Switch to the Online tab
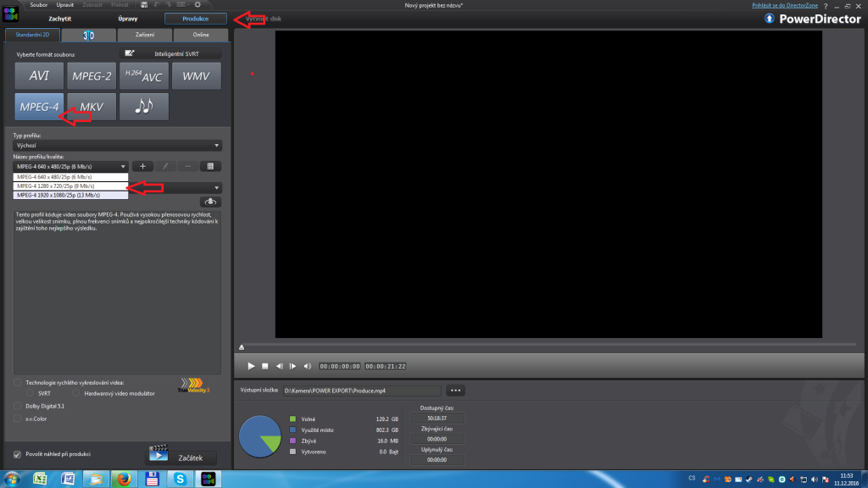This screenshot has height=488, width=868. [x=201, y=35]
